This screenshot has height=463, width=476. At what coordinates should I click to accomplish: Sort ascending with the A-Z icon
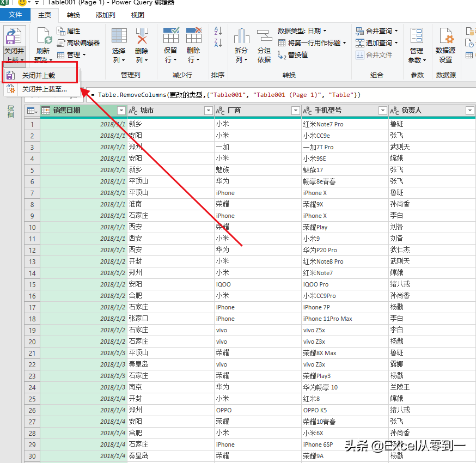(218, 31)
